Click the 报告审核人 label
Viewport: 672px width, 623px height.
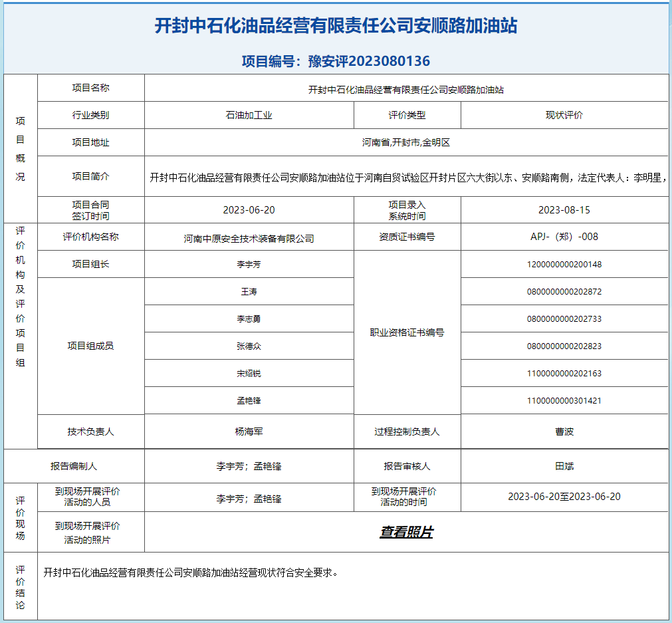pyautogui.click(x=407, y=466)
